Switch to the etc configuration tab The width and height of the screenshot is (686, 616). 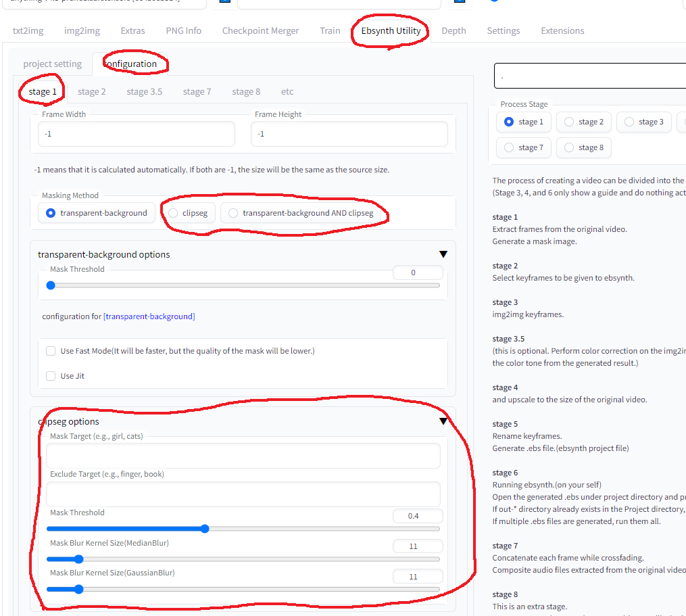coord(287,91)
